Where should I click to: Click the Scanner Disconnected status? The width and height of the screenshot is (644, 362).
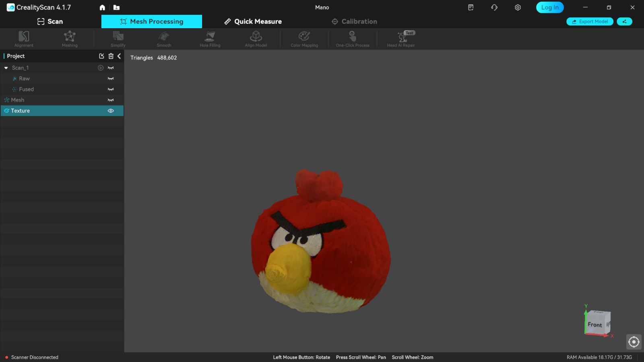[x=32, y=358]
